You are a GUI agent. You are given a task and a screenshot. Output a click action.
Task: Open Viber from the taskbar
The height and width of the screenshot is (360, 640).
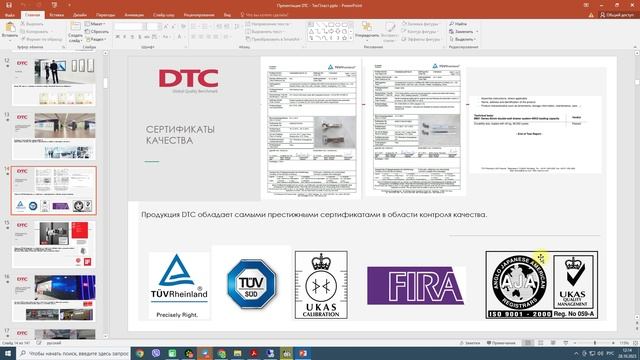(x=156, y=353)
